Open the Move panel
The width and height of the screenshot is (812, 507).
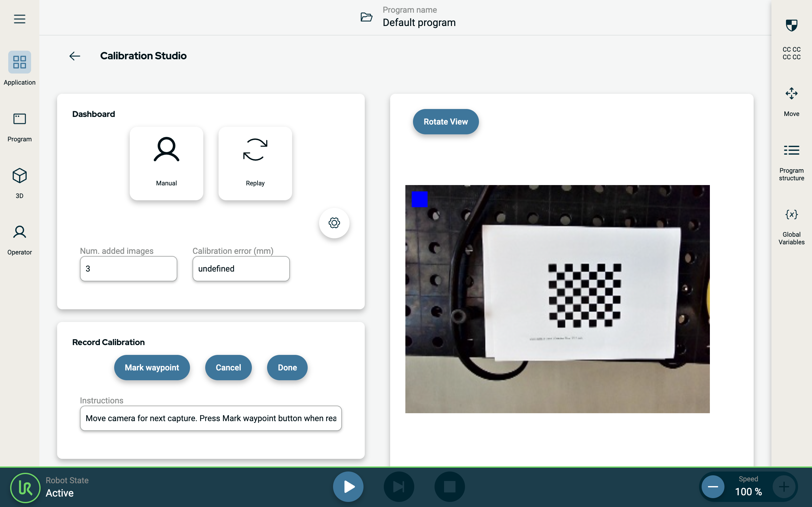tap(791, 100)
